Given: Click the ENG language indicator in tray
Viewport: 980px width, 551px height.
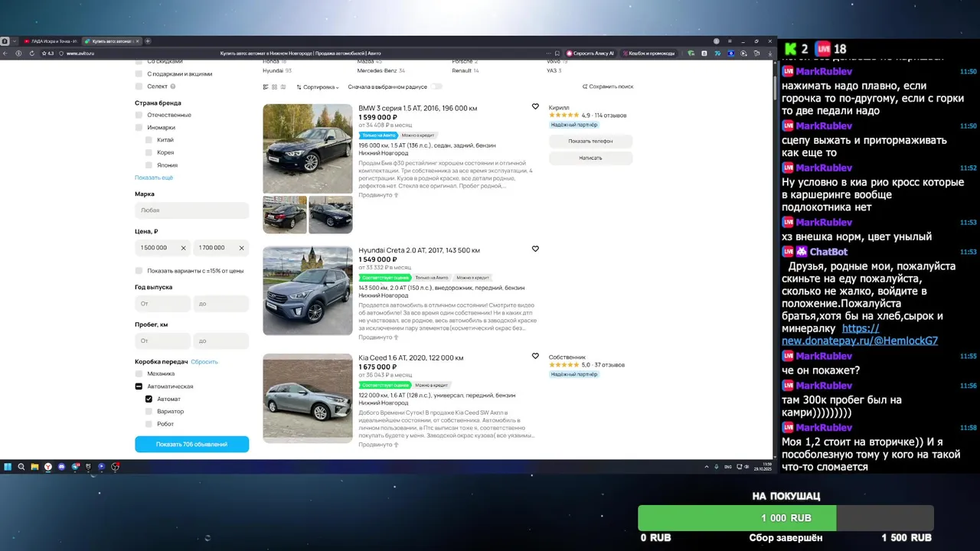Looking at the screenshot, I should click(728, 467).
